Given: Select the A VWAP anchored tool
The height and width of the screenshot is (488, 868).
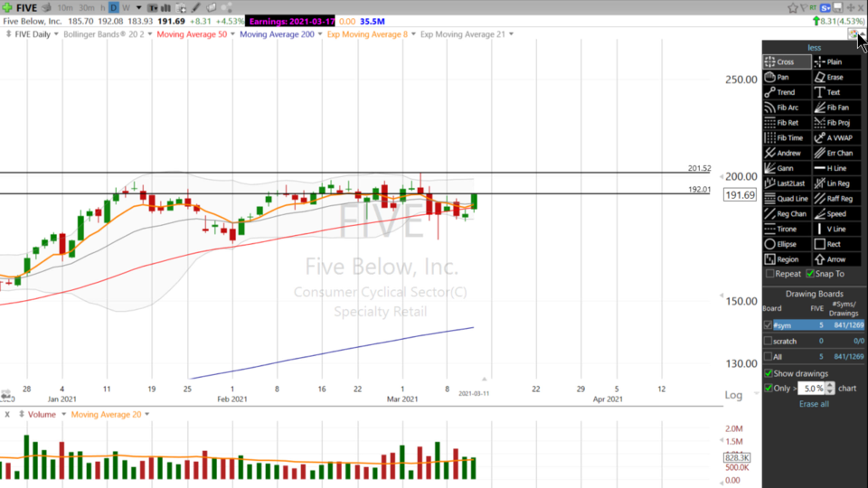Looking at the screenshot, I should pos(836,137).
